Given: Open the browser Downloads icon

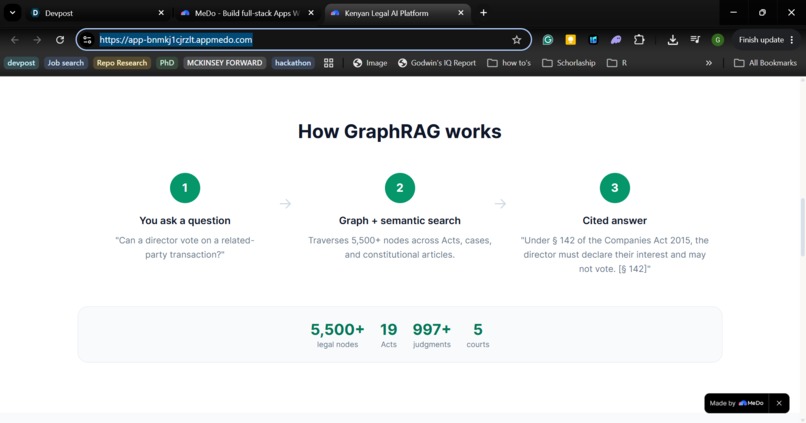Looking at the screenshot, I should point(672,40).
